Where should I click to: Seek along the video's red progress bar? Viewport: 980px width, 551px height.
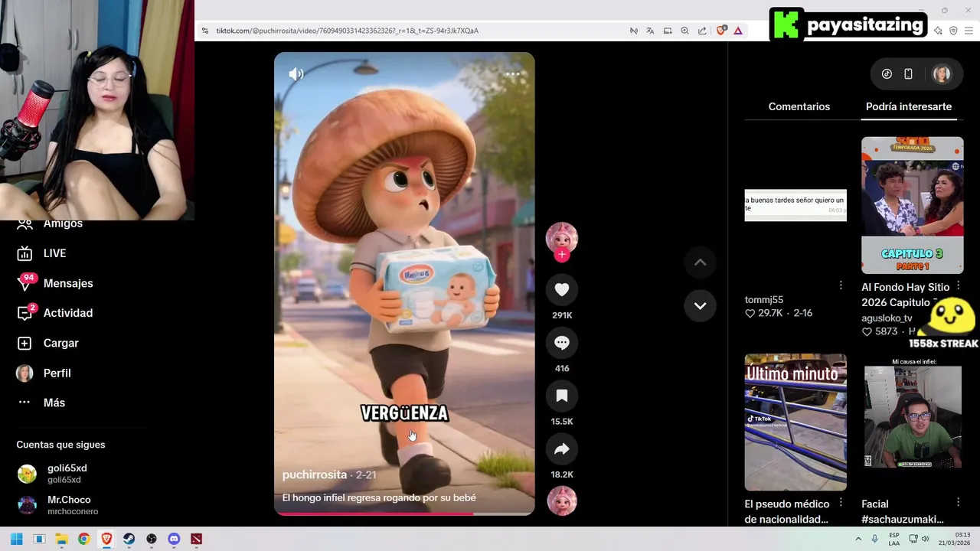tap(404, 514)
